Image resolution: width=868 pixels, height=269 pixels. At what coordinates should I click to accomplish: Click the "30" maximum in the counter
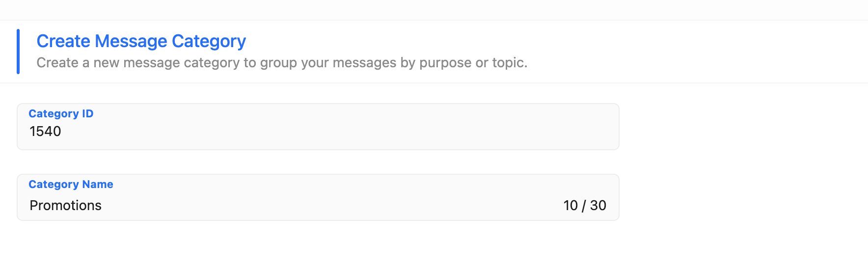pyautogui.click(x=598, y=205)
